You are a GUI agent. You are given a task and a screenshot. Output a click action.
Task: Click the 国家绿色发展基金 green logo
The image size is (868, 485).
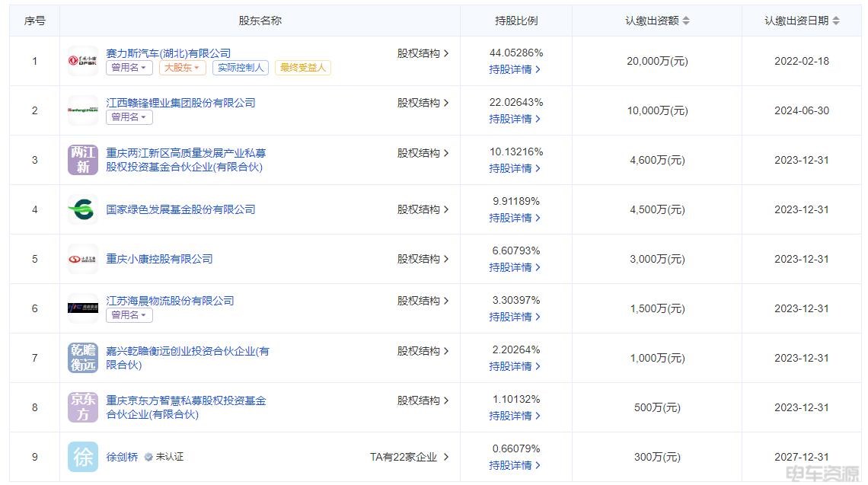pos(82,209)
